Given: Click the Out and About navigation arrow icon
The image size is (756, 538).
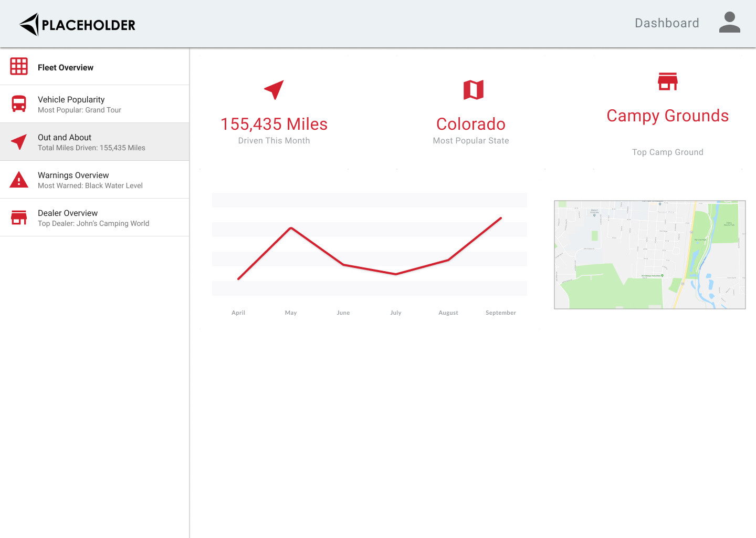Looking at the screenshot, I should click(x=19, y=141).
